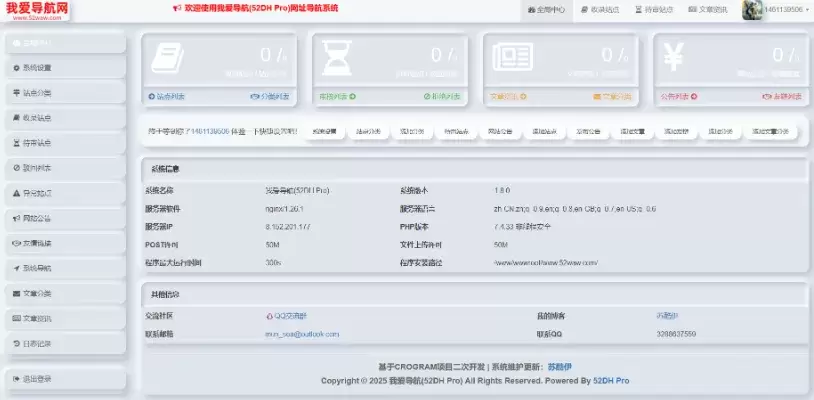Click the user avatar in the top bar
This screenshot has height=400, width=814.
point(753,10)
